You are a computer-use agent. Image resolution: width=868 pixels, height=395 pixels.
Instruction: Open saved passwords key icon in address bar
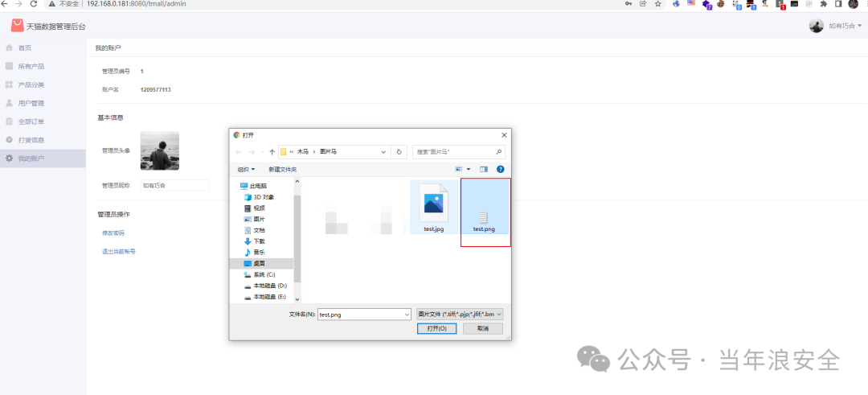(628, 4)
